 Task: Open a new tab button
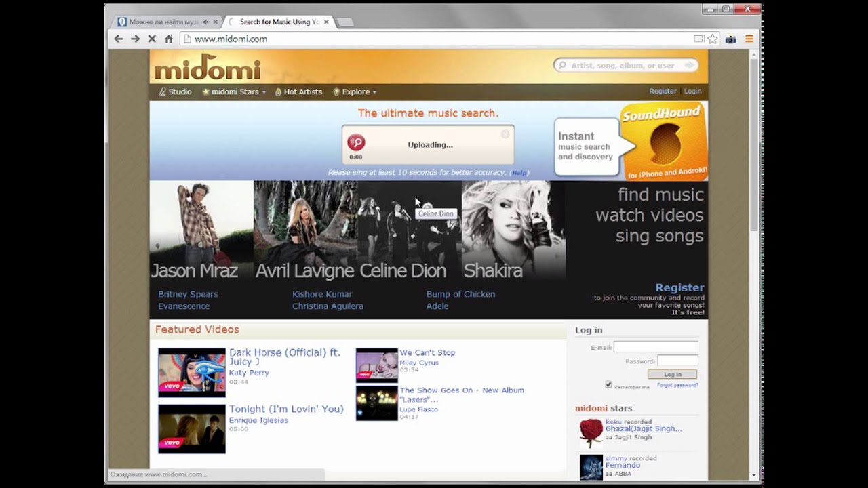coord(345,22)
